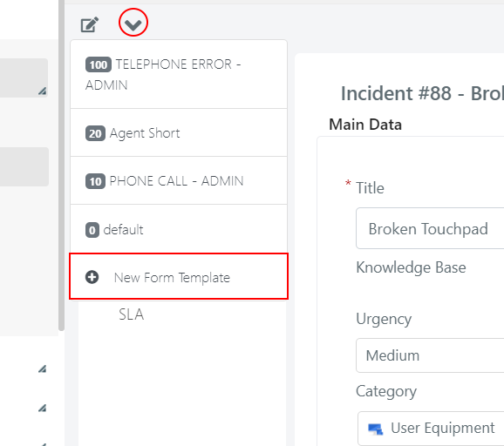The height and width of the screenshot is (446, 504).
Task: Click the left panel vertical scrollbar
Action: coord(61,165)
